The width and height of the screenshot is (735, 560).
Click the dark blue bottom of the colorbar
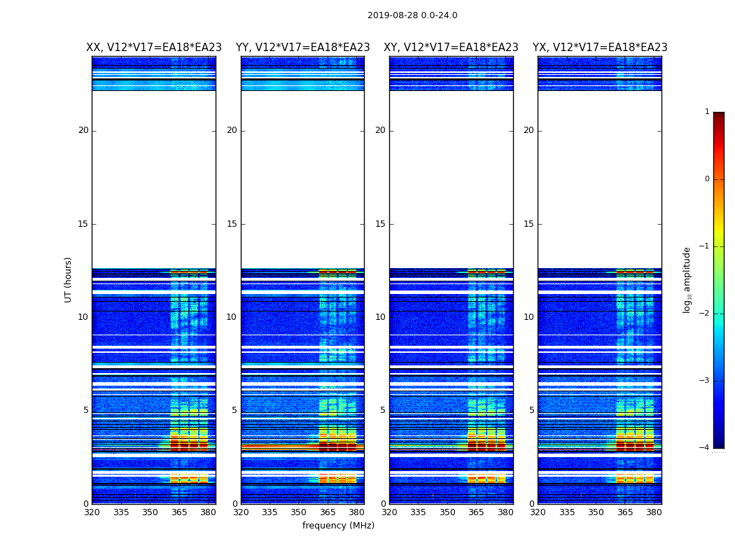[718, 444]
